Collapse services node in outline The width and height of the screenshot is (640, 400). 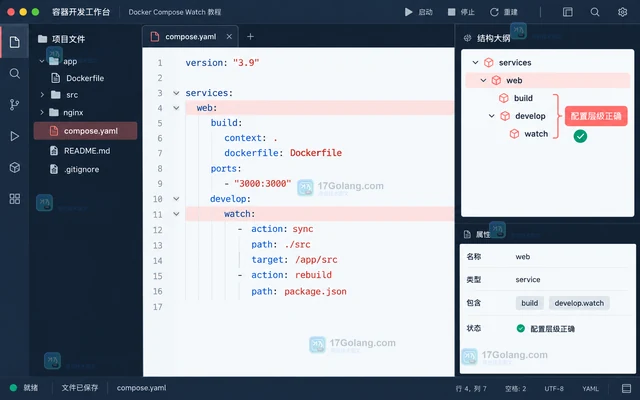(475, 62)
